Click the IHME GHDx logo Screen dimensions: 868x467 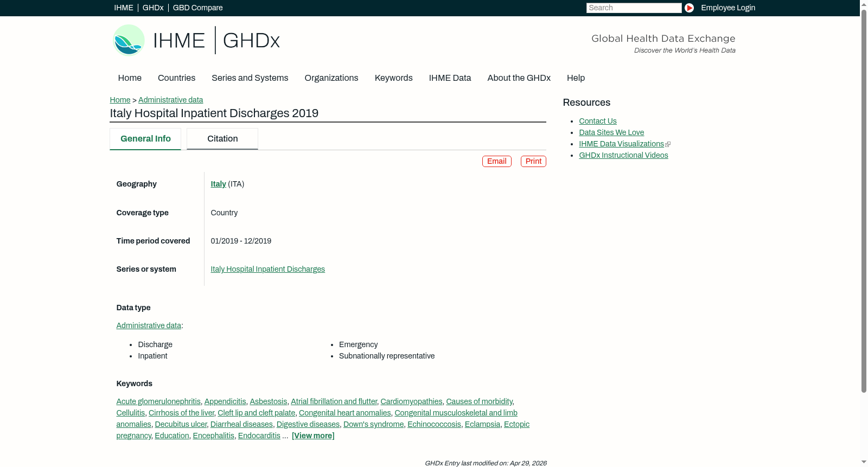[x=196, y=40]
